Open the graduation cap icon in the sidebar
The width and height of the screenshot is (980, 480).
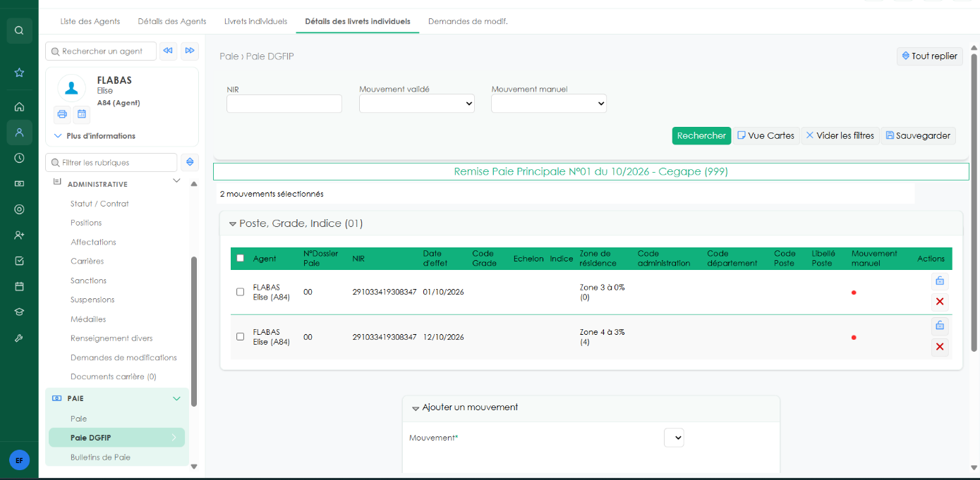(19, 312)
